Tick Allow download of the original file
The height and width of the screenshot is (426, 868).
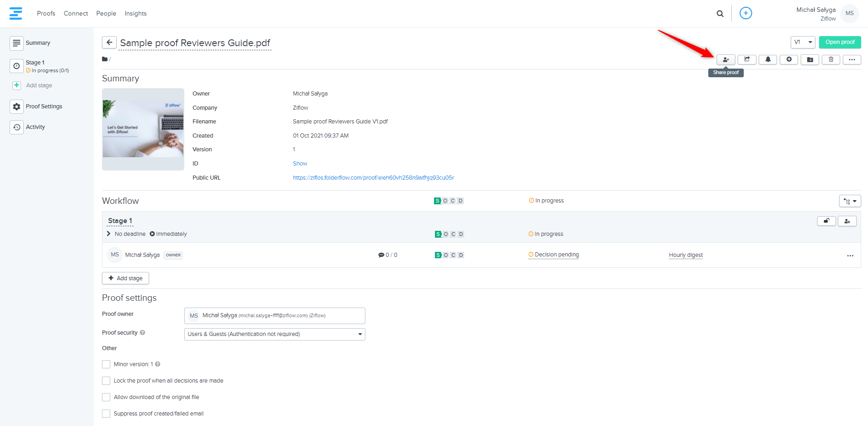pos(106,397)
